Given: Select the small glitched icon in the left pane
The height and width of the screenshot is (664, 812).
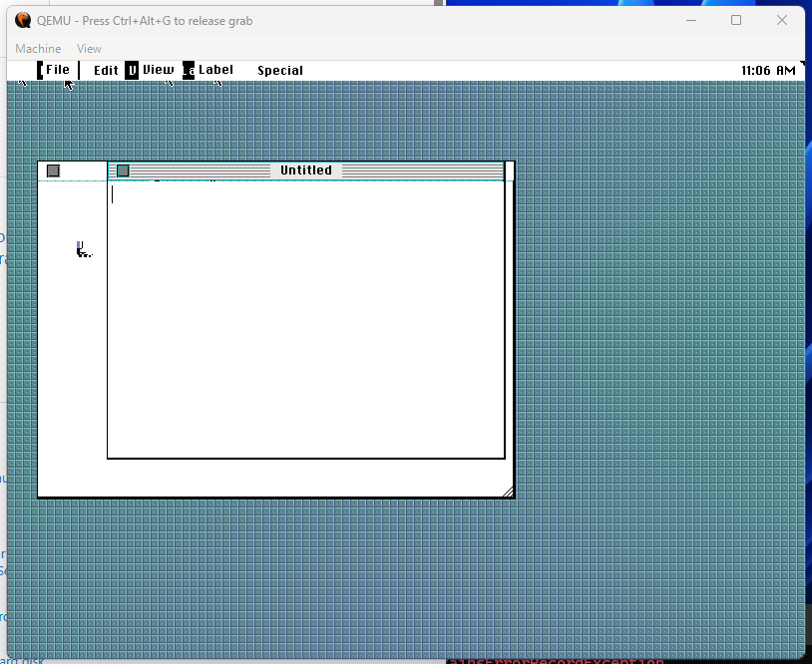Looking at the screenshot, I should click(x=83, y=249).
